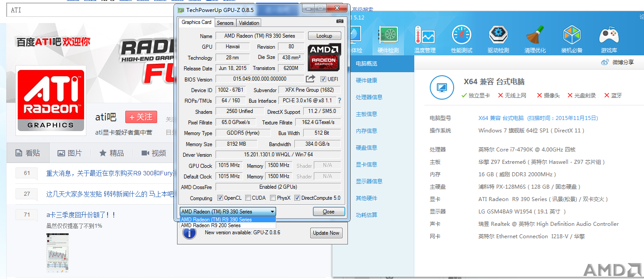
Task: Open 驱动检测 driver detection icon
Action: point(498,39)
